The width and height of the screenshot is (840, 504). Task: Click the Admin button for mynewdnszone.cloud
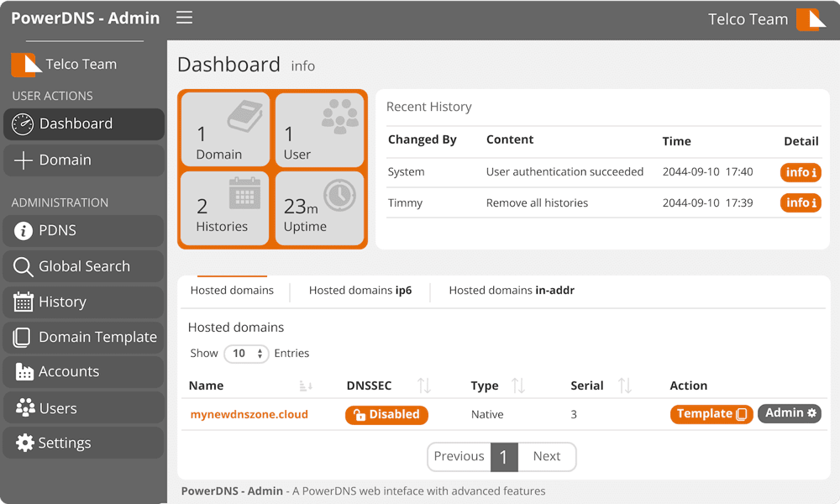pos(790,413)
